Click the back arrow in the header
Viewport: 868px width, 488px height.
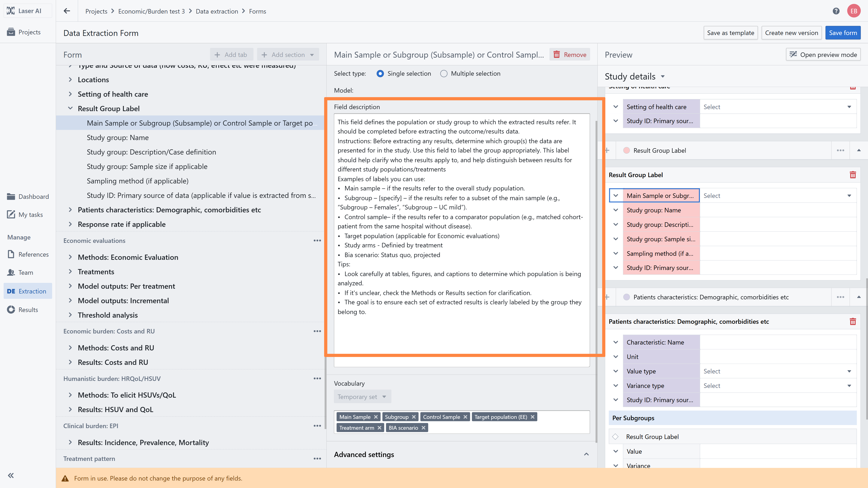pos(67,11)
